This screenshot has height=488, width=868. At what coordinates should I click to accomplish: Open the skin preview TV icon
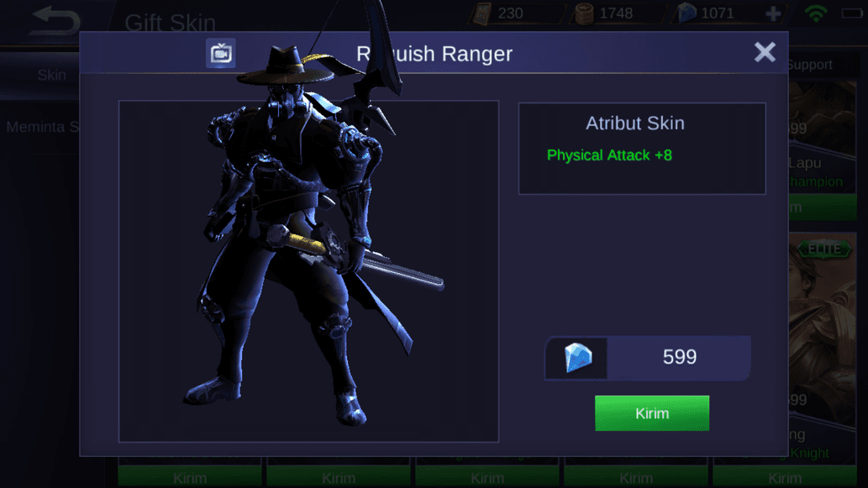pyautogui.click(x=221, y=54)
